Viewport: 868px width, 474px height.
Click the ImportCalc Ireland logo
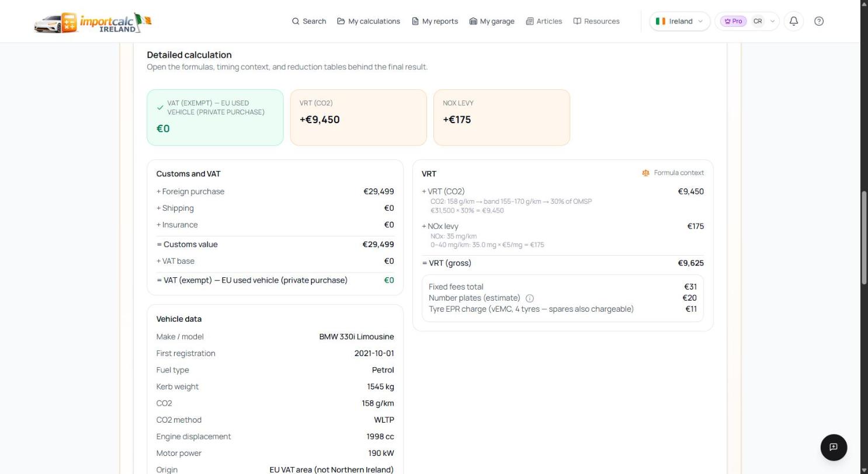(93, 22)
